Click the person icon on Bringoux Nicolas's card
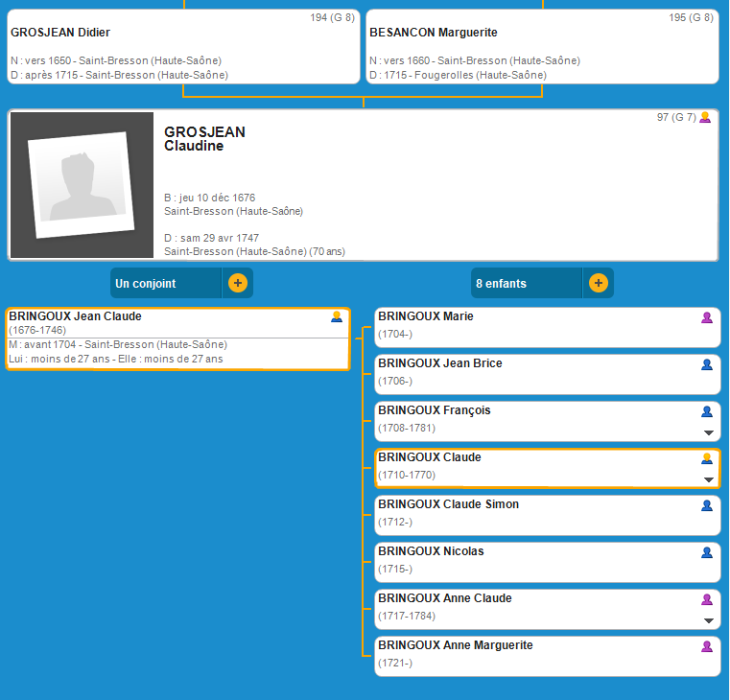Viewport: 730px width, 700px height. [707, 552]
